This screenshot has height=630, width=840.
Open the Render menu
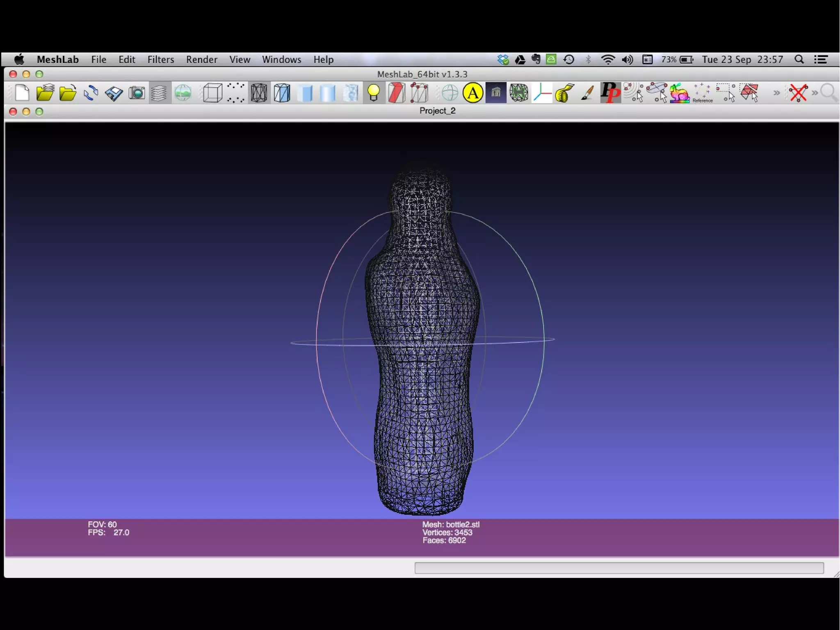tap(201, 60)
